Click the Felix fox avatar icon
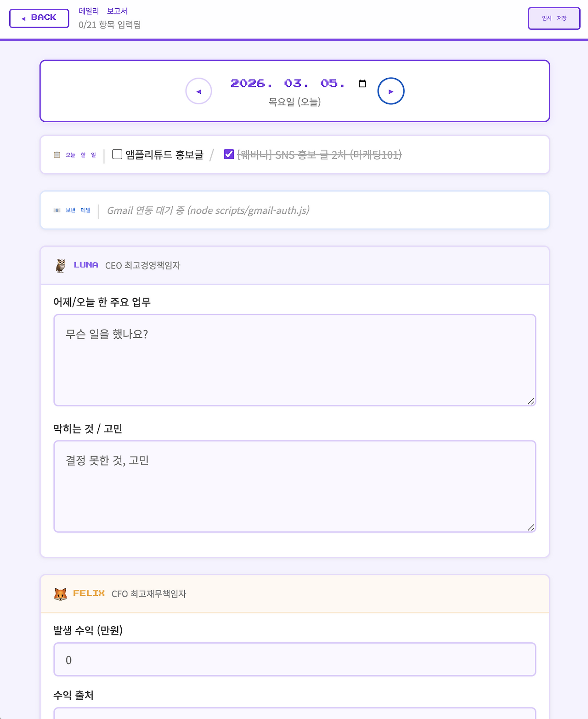The width and height of the screenshot is (588, 719). coord(61,593)
